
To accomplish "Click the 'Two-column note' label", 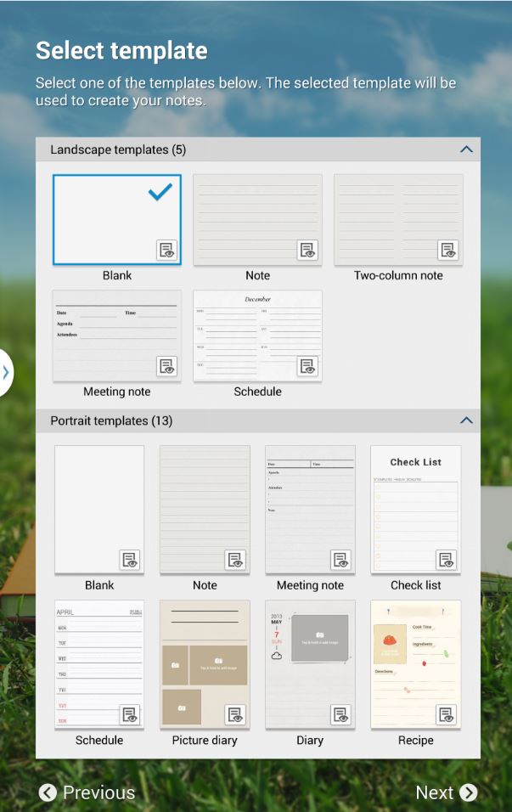I will (398, 275).
